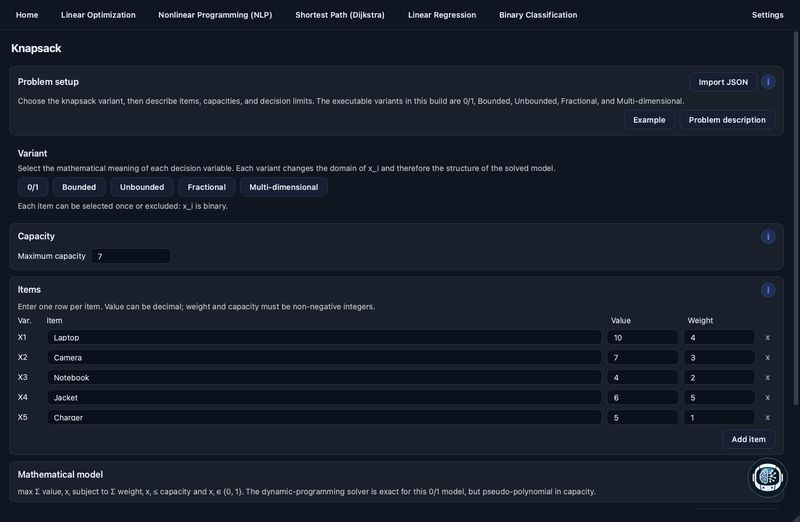Edit the Camera item name field
Viewport: 800px width, 522px height.
pyautogui.click(x=324, y=357)
